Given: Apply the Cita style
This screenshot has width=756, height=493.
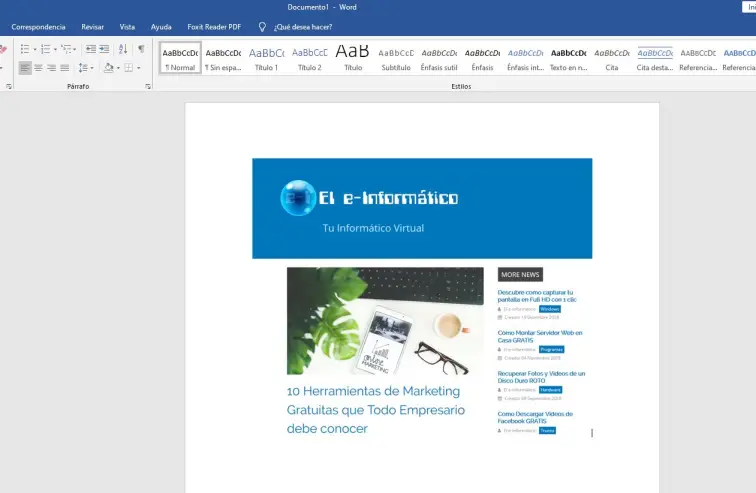Looking at the screenshot, I should [612, 58].
